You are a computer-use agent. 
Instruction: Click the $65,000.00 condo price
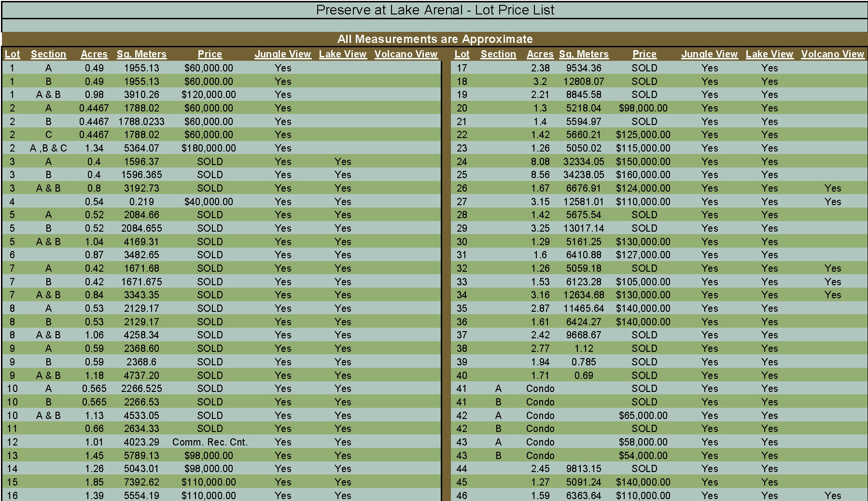pos(643,416)
